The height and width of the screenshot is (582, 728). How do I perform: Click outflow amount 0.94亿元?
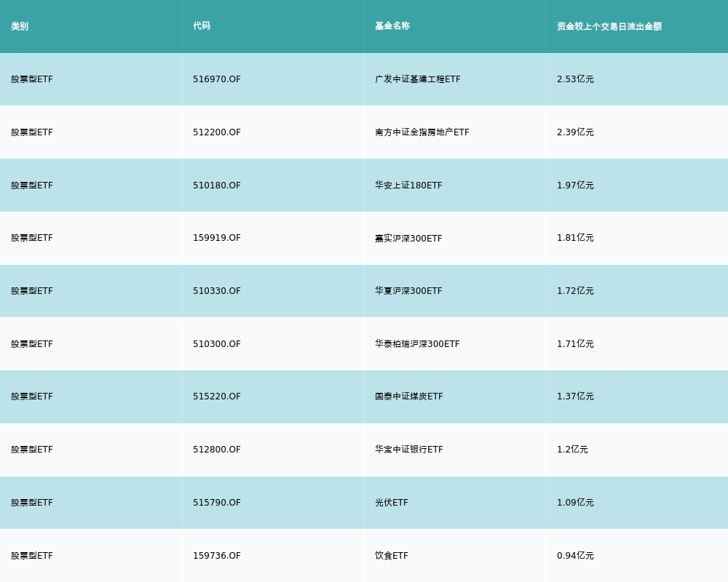point(575,556)
